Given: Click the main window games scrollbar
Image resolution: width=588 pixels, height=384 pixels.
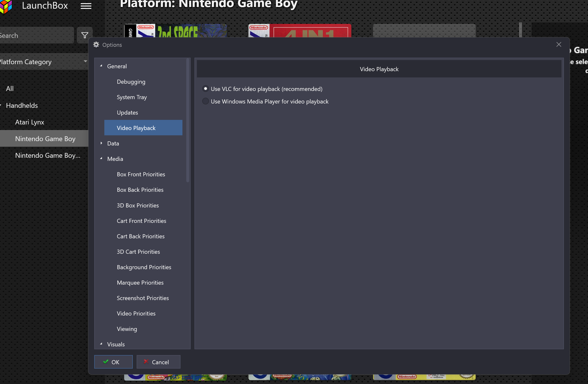Looking at the screenshot, I should coord(520,30).
